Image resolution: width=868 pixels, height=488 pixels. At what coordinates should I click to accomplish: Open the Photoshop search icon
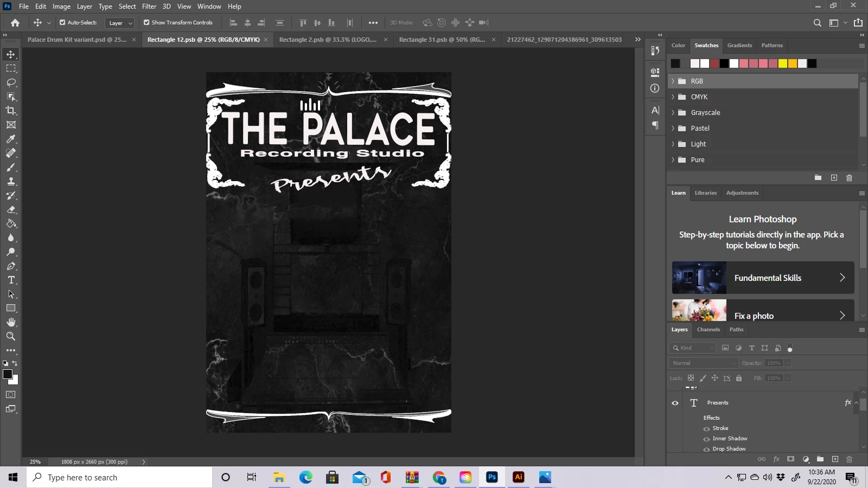pyautogui.click(x=818, y=23)
